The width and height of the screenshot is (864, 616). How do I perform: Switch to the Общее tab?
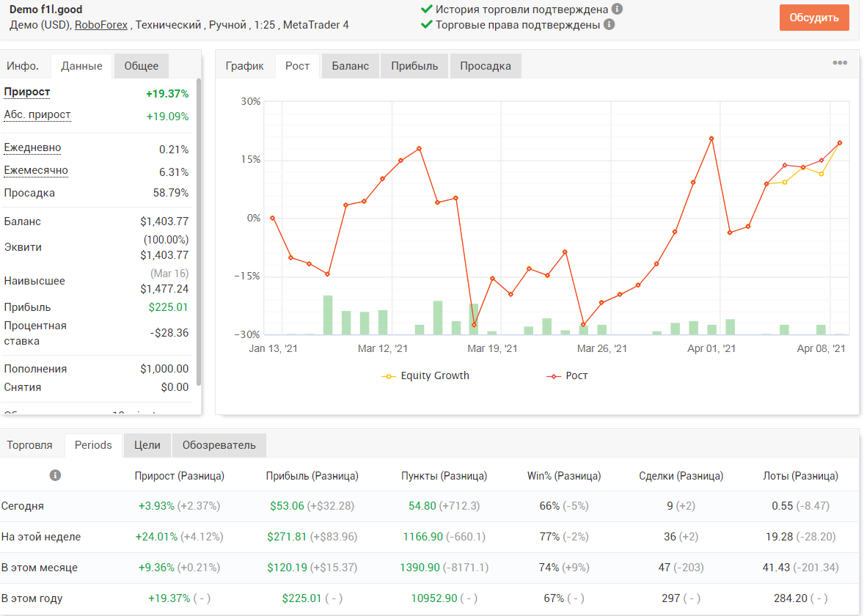point(141,66)
